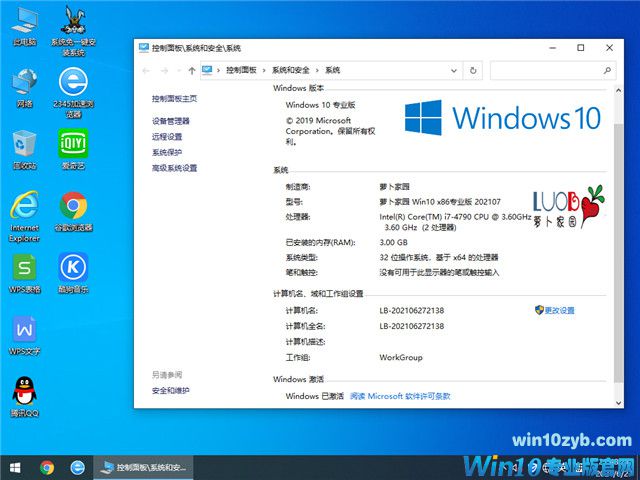Select the RAM value 3.00 GB

[393, 242]
